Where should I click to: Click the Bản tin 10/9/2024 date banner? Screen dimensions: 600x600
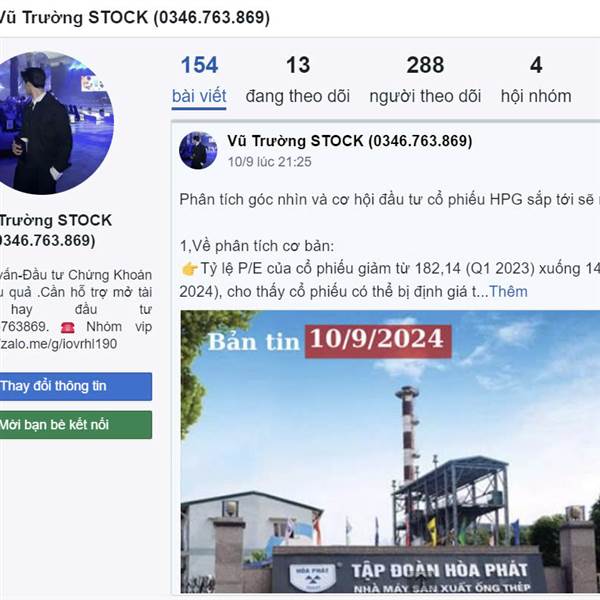pyautogui.click(x=329, y=341)
